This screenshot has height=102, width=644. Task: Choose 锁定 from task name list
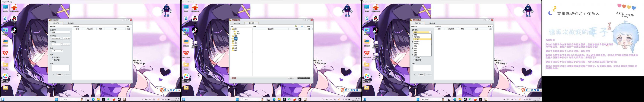[x=422, y=55]
